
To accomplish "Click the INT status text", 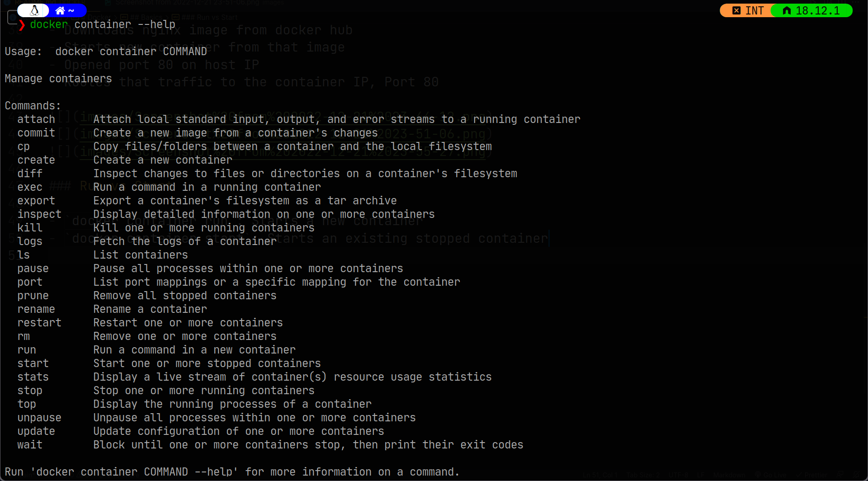I will (x=754, y=10).
